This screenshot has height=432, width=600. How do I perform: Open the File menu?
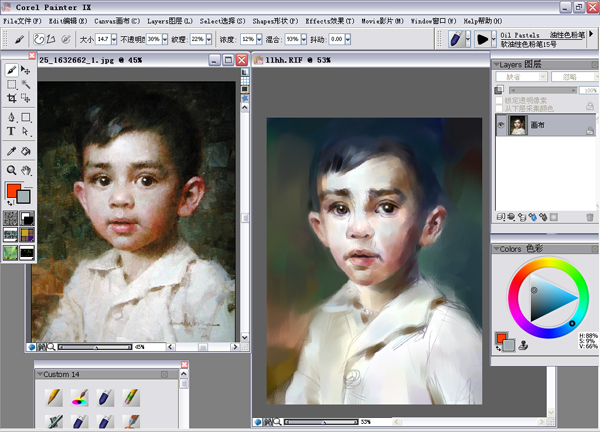tap(22, 21)
